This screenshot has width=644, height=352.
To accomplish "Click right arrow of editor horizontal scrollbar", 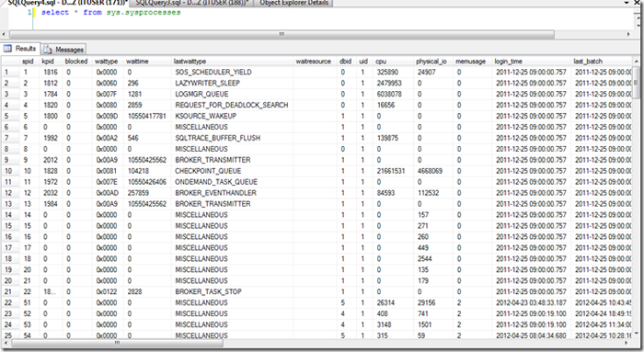I will tap(628, 34).
